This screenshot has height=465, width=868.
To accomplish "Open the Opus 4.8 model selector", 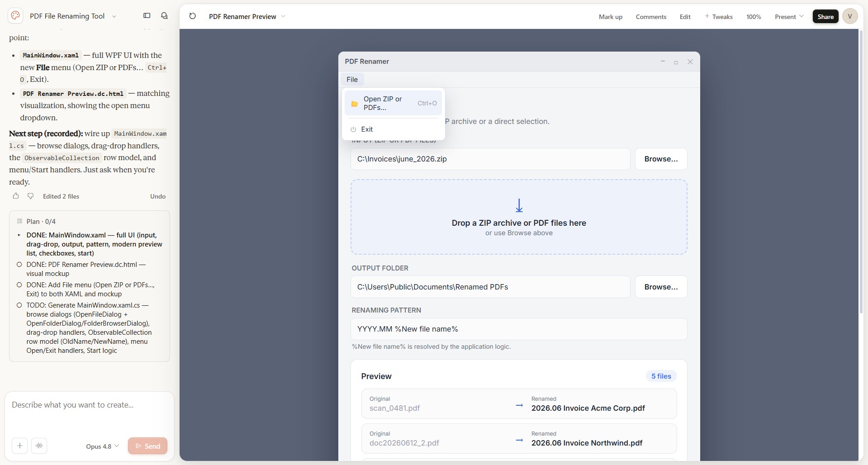I will tap(102, 446).
